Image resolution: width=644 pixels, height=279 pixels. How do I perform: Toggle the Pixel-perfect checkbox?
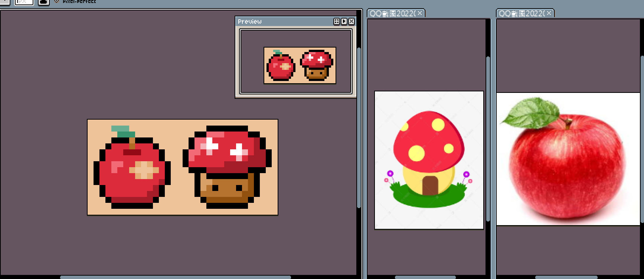point(56,1)
